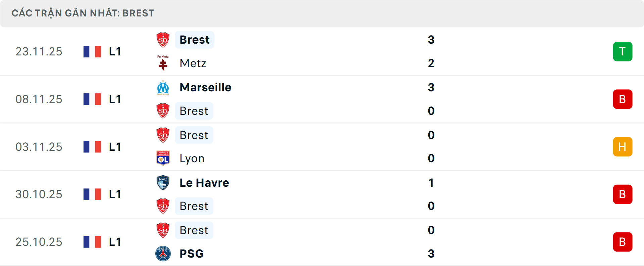Click orange H draw result badge

(x=623, y=147)
